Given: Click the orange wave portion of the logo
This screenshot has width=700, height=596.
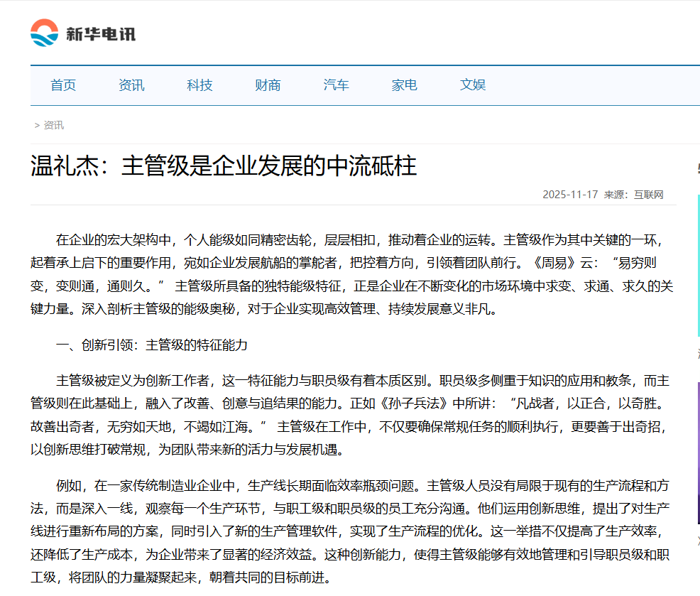Looking at the screenshot, I should click(44, 23).
